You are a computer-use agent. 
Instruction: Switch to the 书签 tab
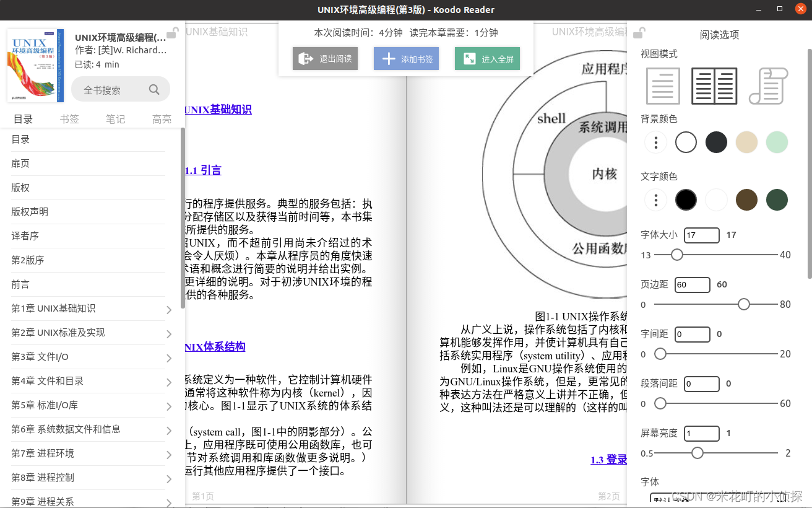pyautogui.click(x=69, y=119)
